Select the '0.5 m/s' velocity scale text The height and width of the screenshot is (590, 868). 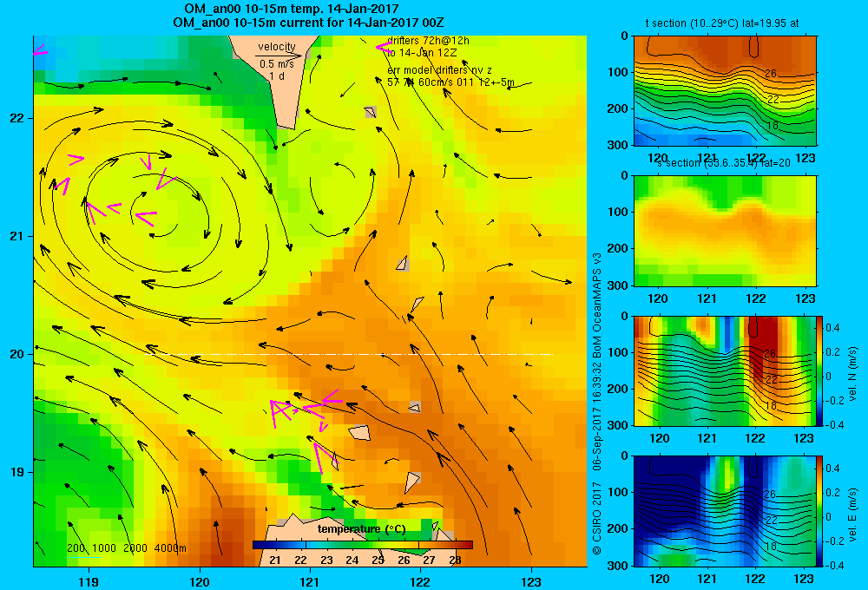point(277,64)
